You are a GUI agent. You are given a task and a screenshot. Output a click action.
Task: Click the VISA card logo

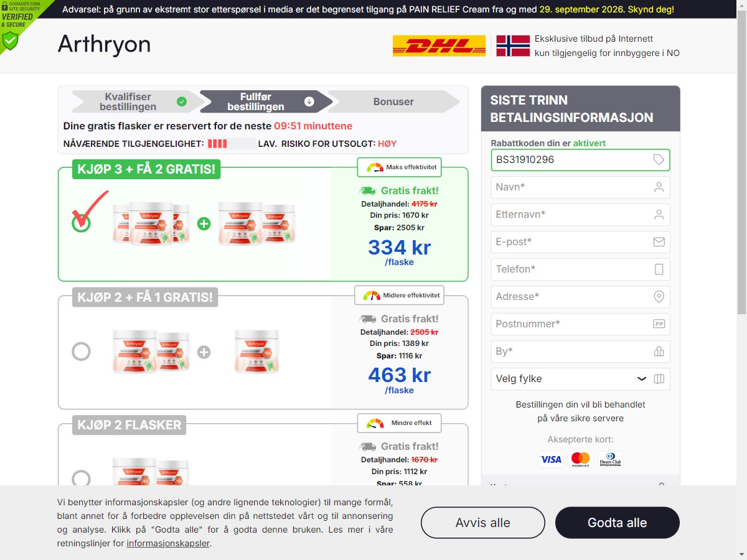tap(550, 459)
